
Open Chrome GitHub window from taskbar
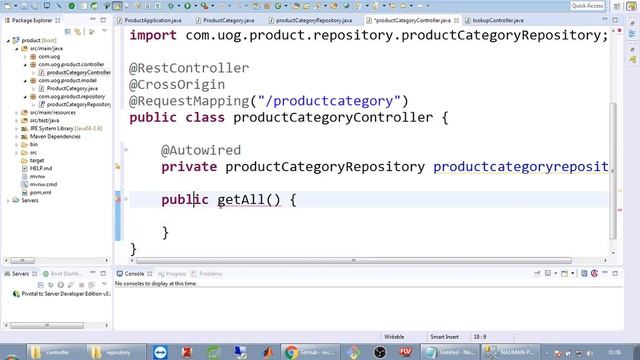click(x=310, y=352)
